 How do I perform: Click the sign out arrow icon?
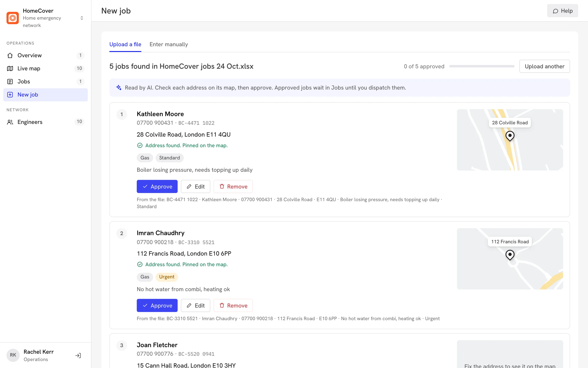point(78,355)
